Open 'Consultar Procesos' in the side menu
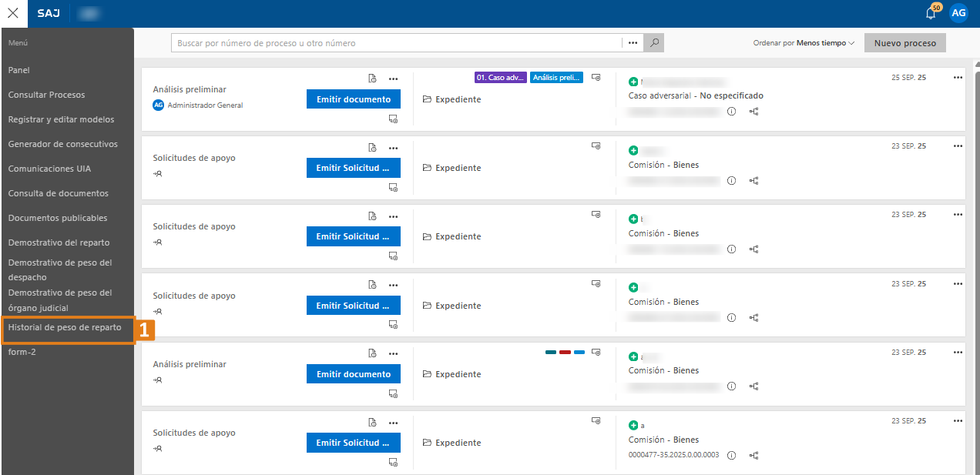Screen dimensions: 980x475 click(x=46, y=95)
